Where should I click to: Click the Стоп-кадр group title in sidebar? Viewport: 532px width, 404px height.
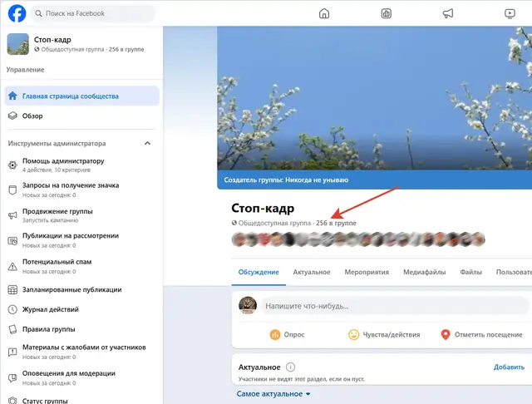click(52, 40)
